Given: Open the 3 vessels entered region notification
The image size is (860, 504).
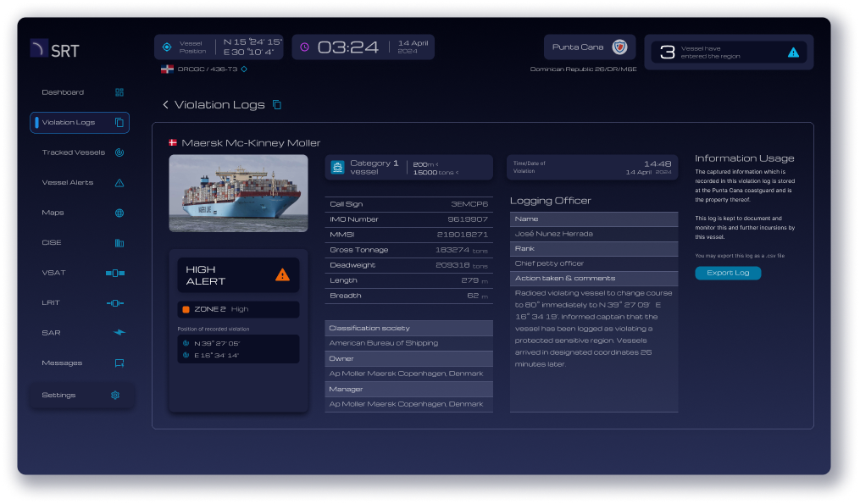Looking at the screenshot, I should (x=729, y=53).
